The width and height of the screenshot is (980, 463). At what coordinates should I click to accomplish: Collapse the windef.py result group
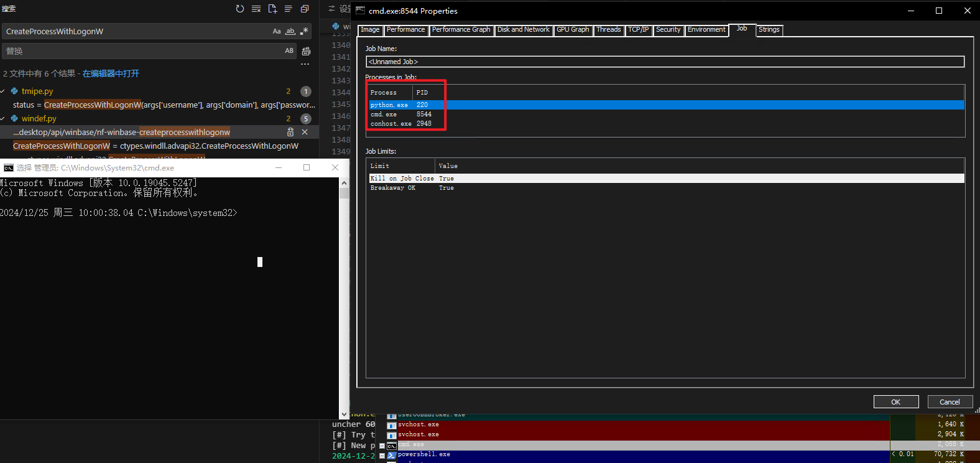3,118
